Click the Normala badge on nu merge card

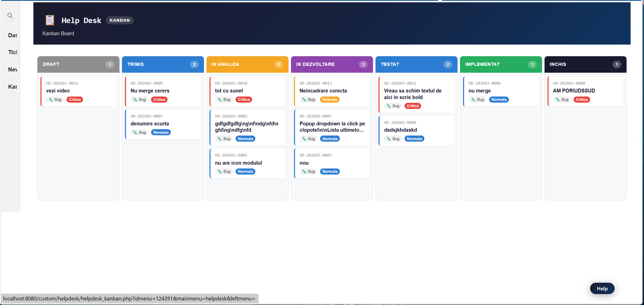point(499,100)
